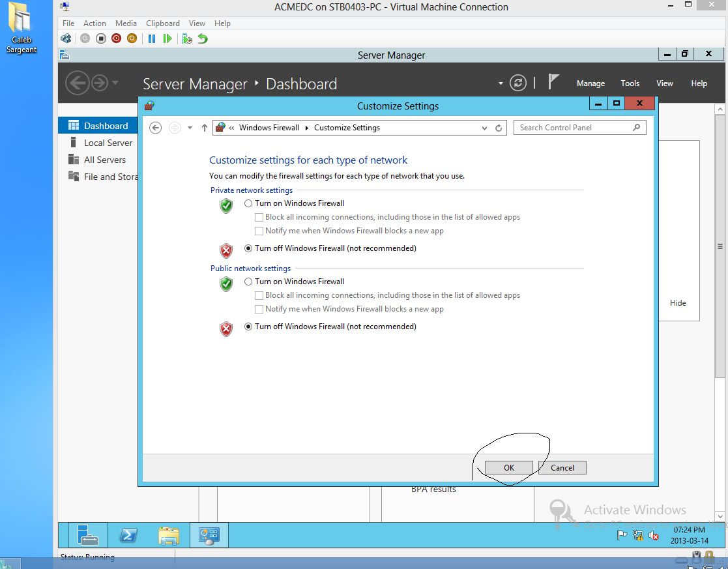Click the orange Save state icon
The image size is (728, 569).
tap(132, 38)
